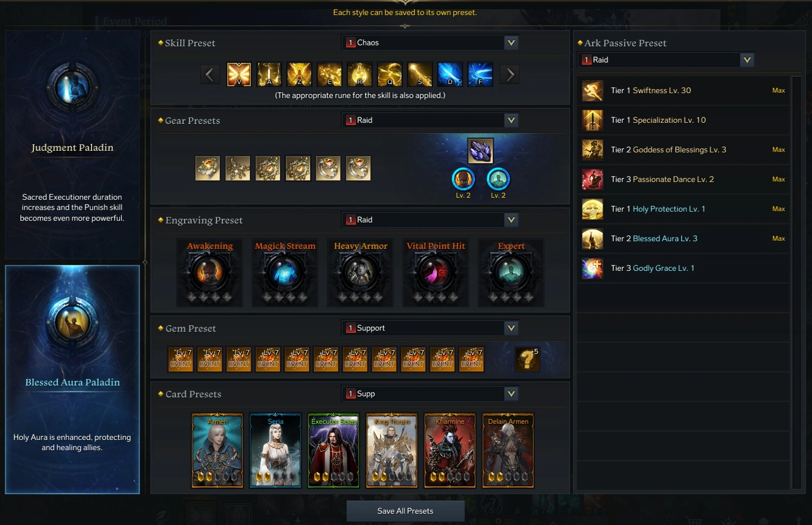The height and width of the screenshot is (525, 812).
Task: Switch to Judgment Paladin style
Action: [x=72, y=145]
